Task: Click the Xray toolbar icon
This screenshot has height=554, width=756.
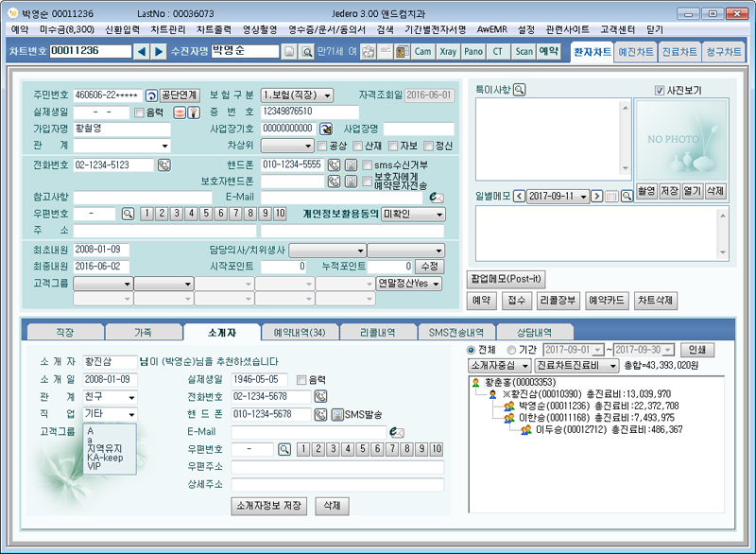Action: tap(448, 51)
